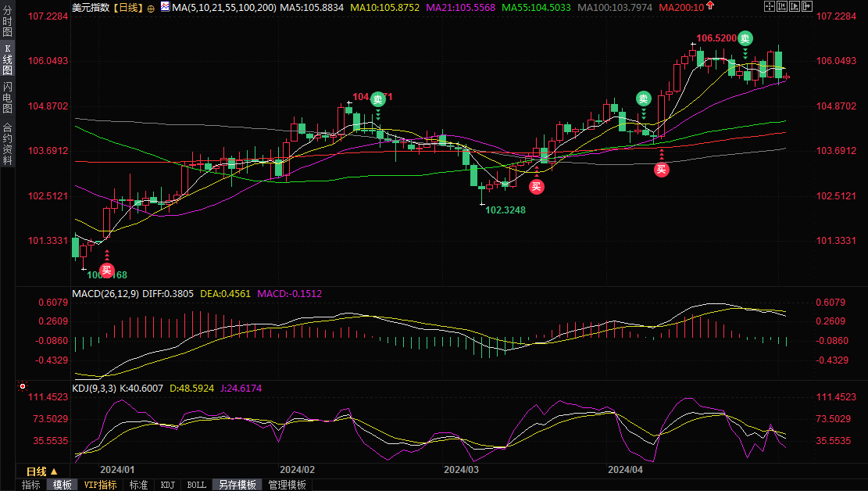Click the red 买 marker near 2024/03
The width and height of the screenshot is (868, 491).
pos(536,186)
